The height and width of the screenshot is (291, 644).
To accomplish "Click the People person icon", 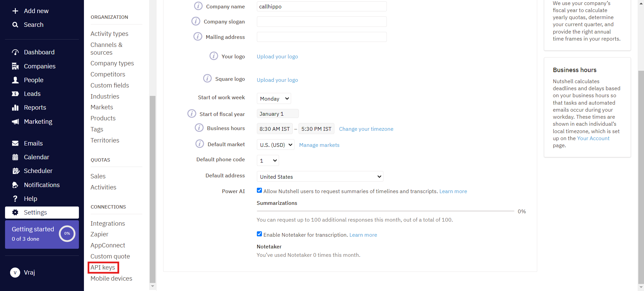I will 15,80.
